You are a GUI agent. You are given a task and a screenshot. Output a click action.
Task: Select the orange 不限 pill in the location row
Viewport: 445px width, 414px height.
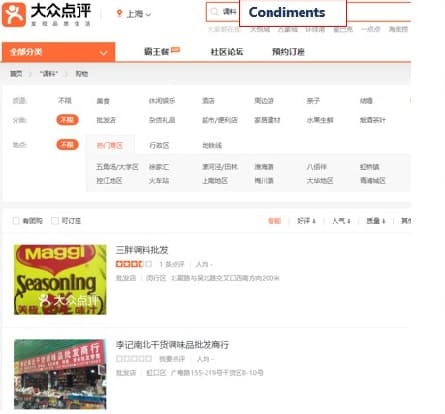point(67,145)
